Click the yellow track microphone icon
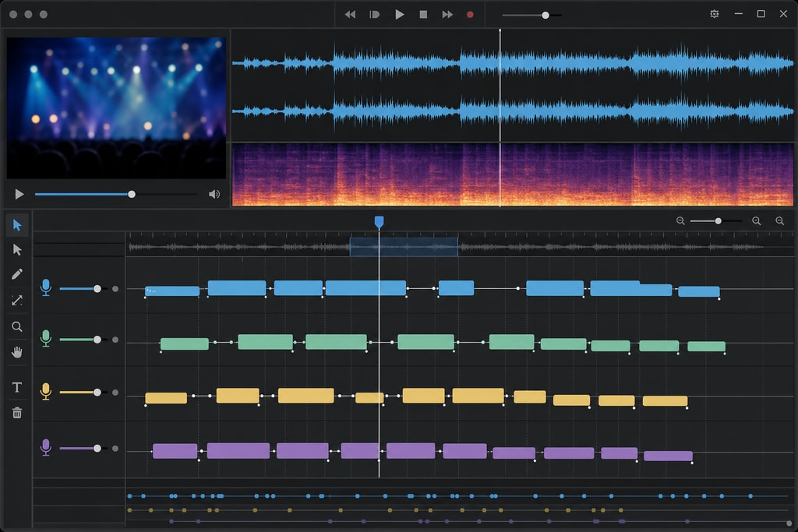The height and width of the screenshot is (532, 798). [x=46, y=391]
